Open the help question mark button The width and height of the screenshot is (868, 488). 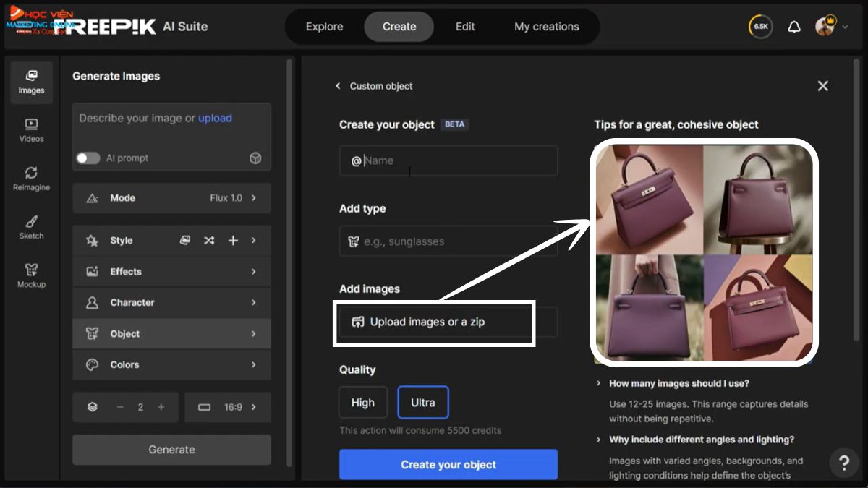coord(843,463)
